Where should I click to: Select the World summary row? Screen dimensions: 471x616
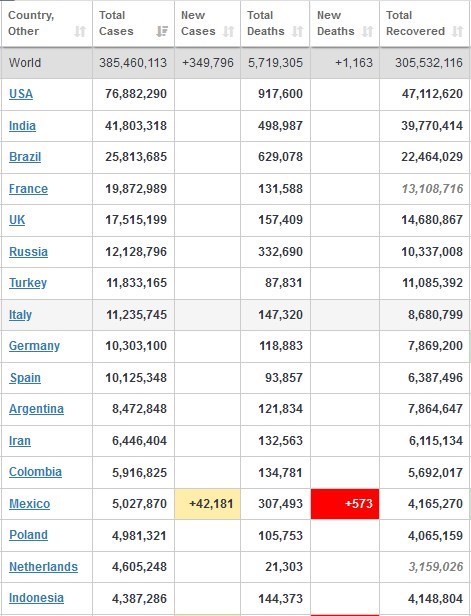(x=235, y=63)
